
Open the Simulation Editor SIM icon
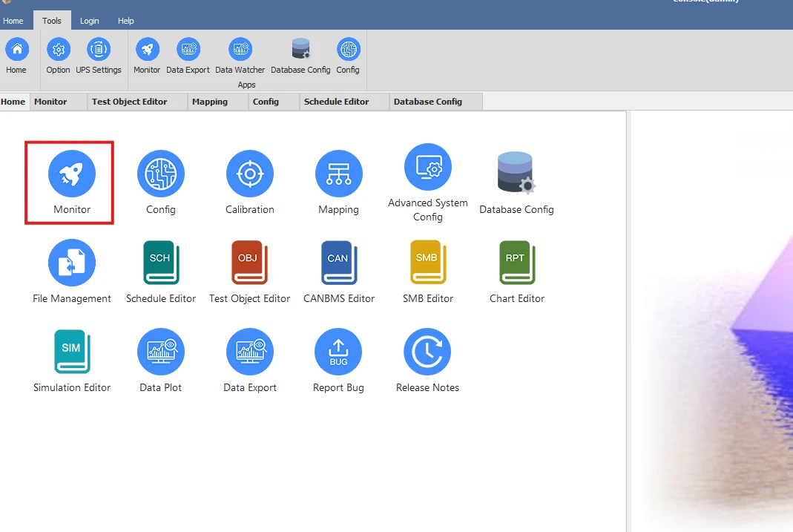72,352
